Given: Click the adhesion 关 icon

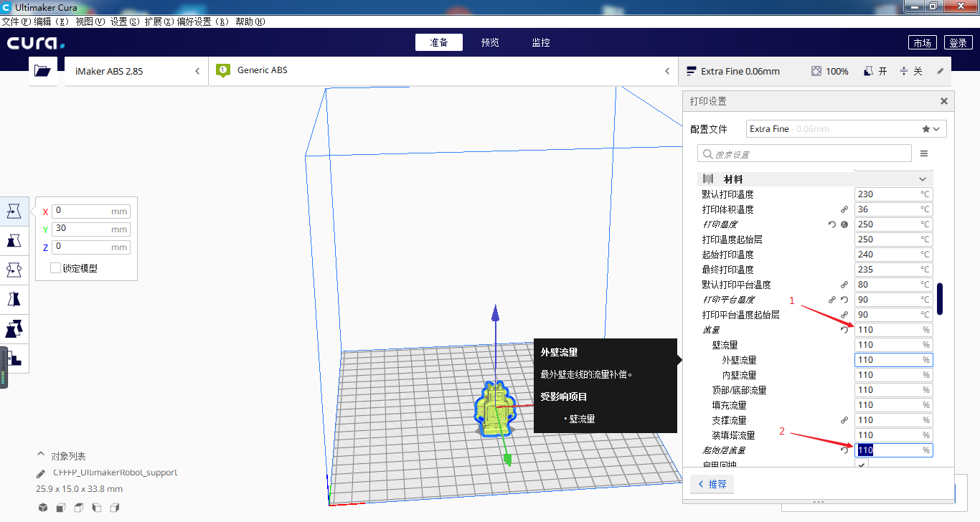Looking at the screenshot, I should (904, 71).
